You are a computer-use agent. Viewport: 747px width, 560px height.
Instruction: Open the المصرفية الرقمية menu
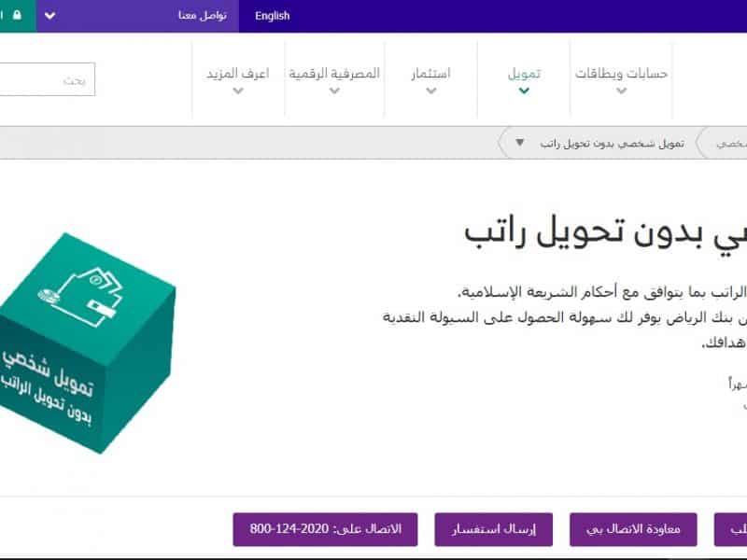coord(334,74)
